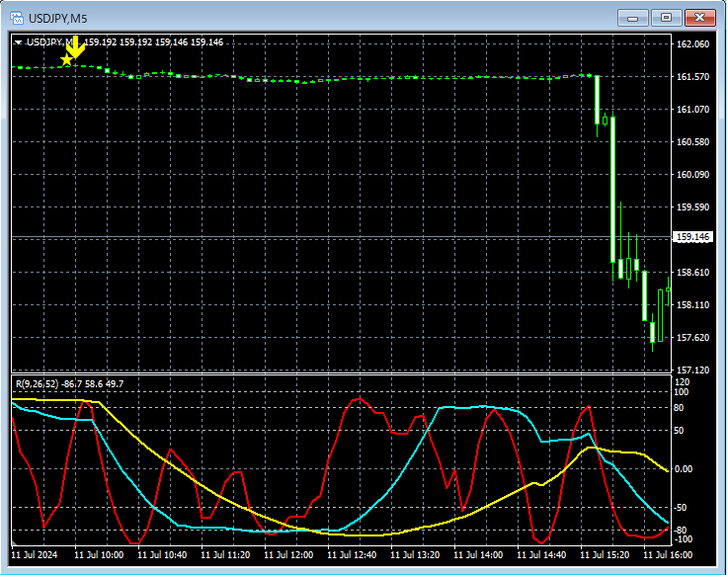Click the USDJPY,M5 chart window icon
Image resolution: width=728 pixels, height=575 pixels.
17,18
